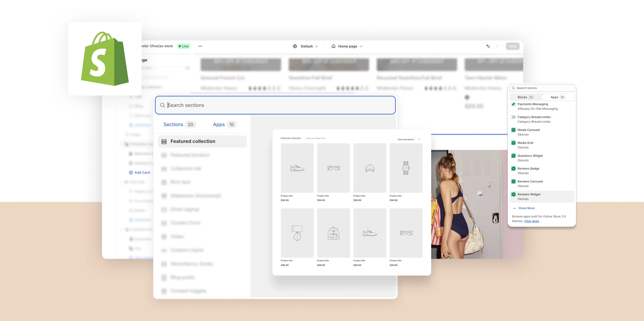
Task: Select Payments Messaging Afterpay block
Action: point(542,106)
